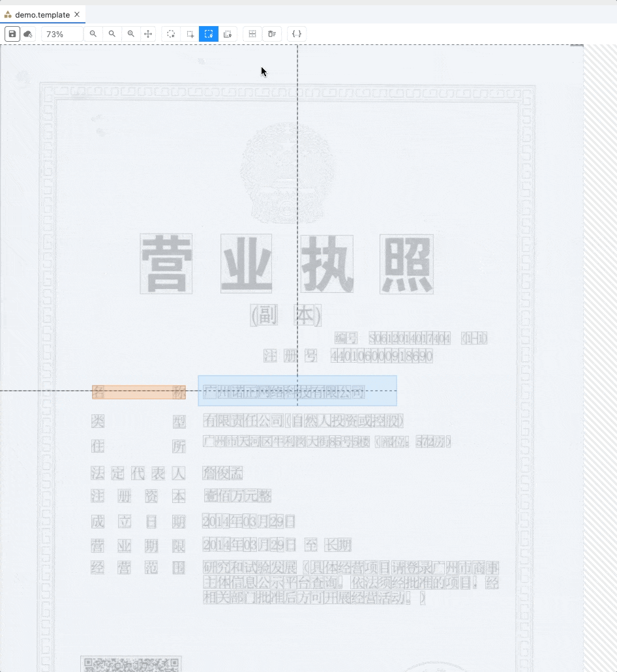Close the demo.template tab
The height and width of the screenshot is (672, 617).
click(77, 14)
